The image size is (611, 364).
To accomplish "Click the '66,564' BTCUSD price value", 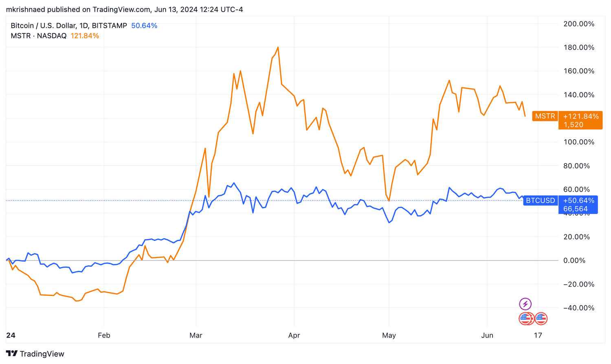I will click(576, 209).
